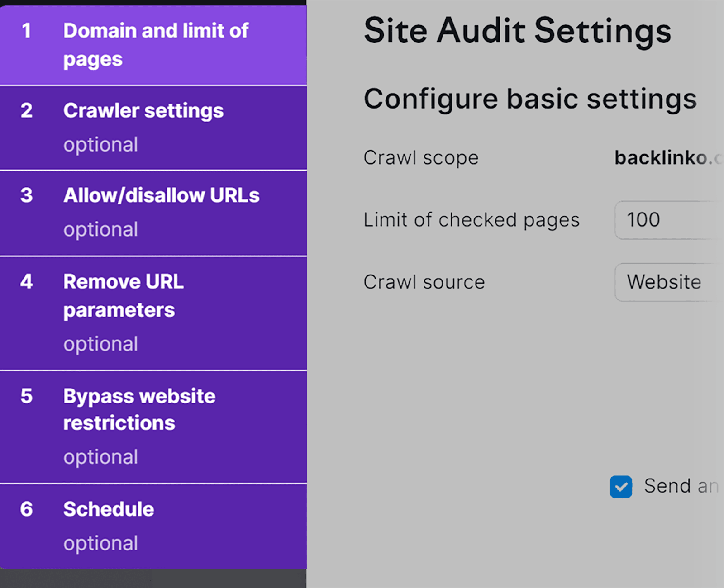Viewport: 724px width, 588px height.
Task: Select the Domain and limit of pages step
Action: [x=156, y=45]
